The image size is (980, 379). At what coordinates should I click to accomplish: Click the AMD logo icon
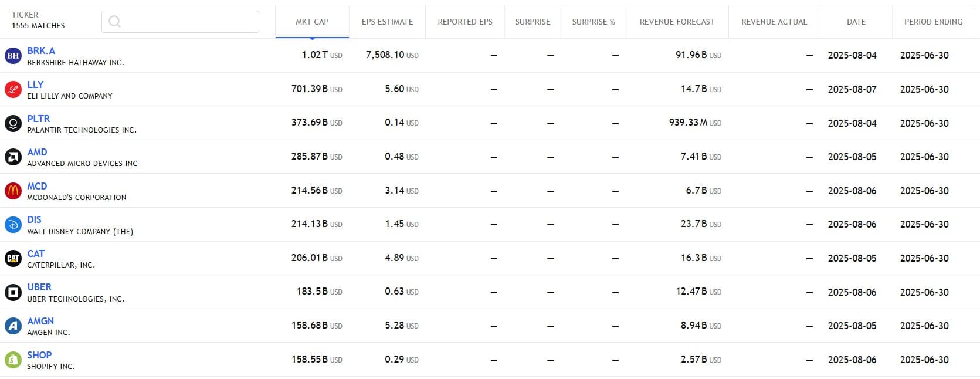[13, 157]
